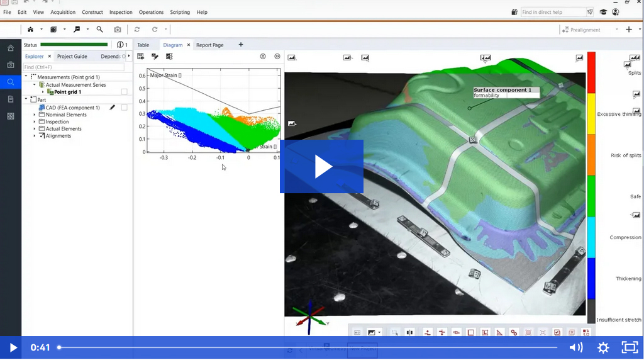Click the volume speaker icon
Screen dimensions: 644x360
[575, 347]
